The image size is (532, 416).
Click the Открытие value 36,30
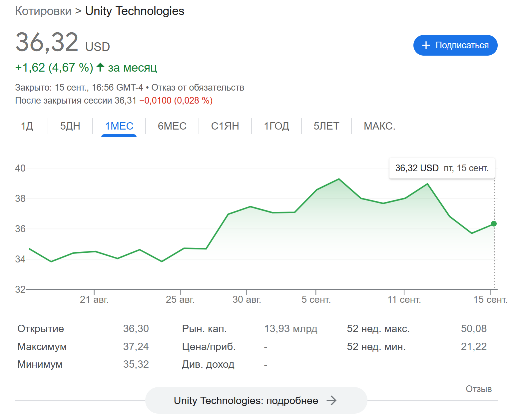136,329
